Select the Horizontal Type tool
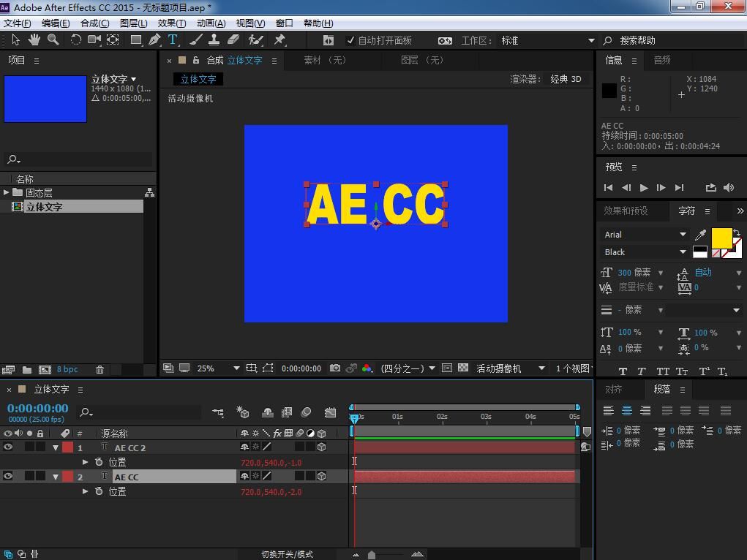Image resolution: width=747 pixels, height=560 pixels. [x=173, y=40]
